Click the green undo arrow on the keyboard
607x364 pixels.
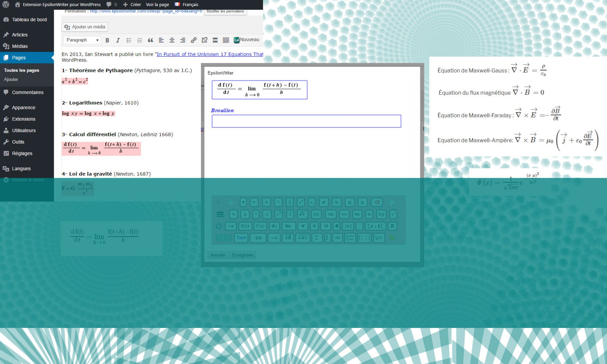point(392,238)
